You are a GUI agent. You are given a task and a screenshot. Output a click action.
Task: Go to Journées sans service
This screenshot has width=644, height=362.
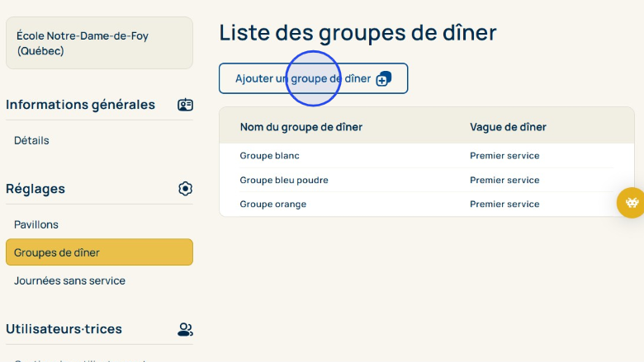click(x=69, y=280)
